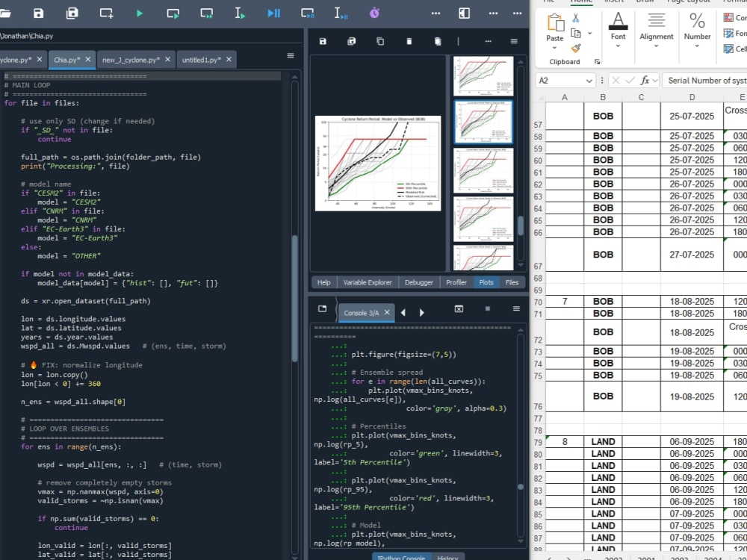Open the Help pane tab
747x560 pixels.
(323, 282)
